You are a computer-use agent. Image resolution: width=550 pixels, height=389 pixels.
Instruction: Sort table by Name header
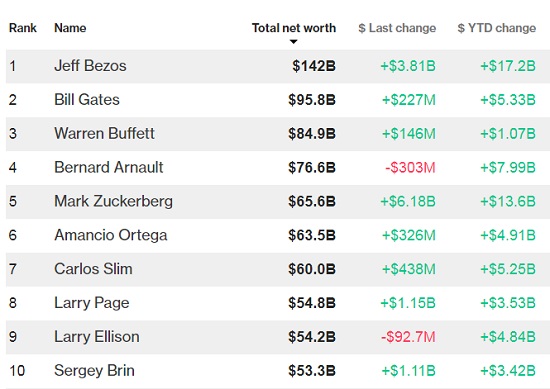[70, 28]
